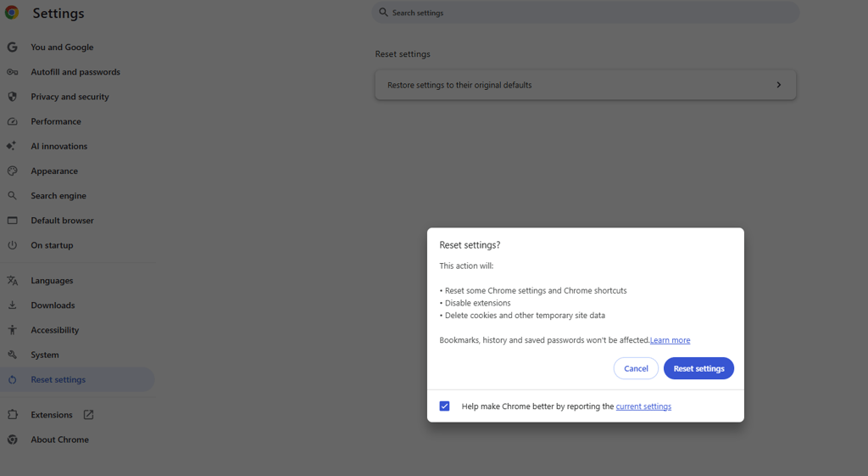Screen dimensions: 868x476
Task: Uncheck the Help make Chrome better checkbox
Action: (444, 406)
